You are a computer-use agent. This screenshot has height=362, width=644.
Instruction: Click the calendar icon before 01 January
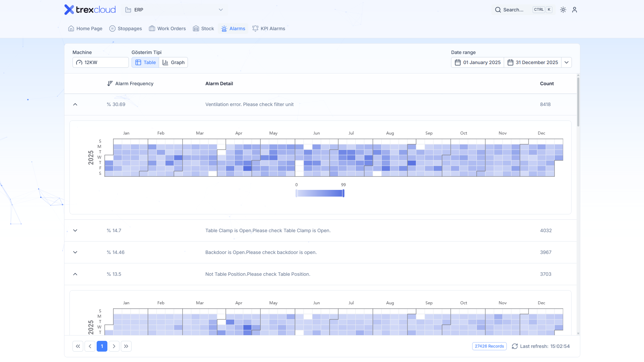point(458,62)
